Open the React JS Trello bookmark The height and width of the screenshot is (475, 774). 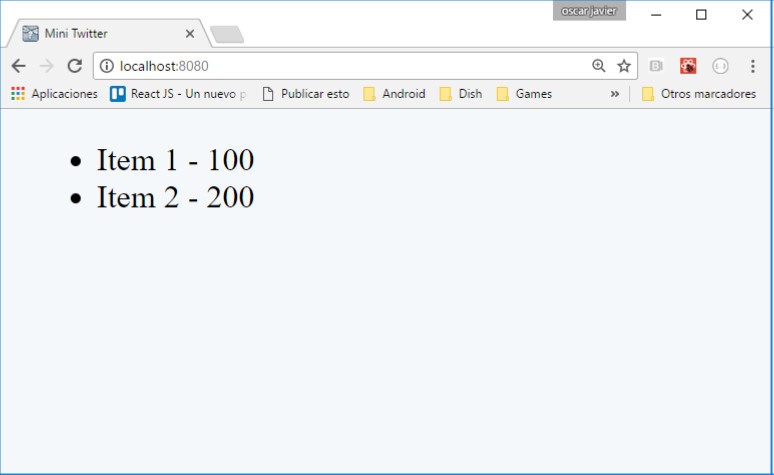(178, 94)
